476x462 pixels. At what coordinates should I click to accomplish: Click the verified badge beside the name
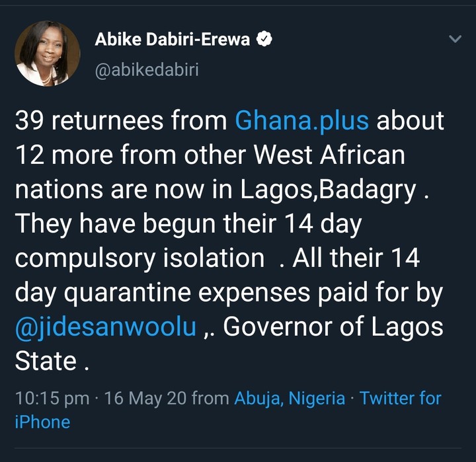coord(264,40)
